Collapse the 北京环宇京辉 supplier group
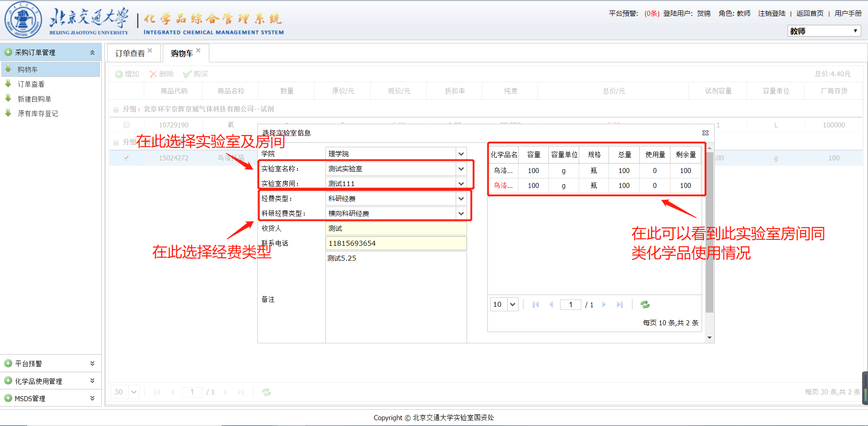The image size is (868, 426). pyautogui.click(x=116, y=109)
